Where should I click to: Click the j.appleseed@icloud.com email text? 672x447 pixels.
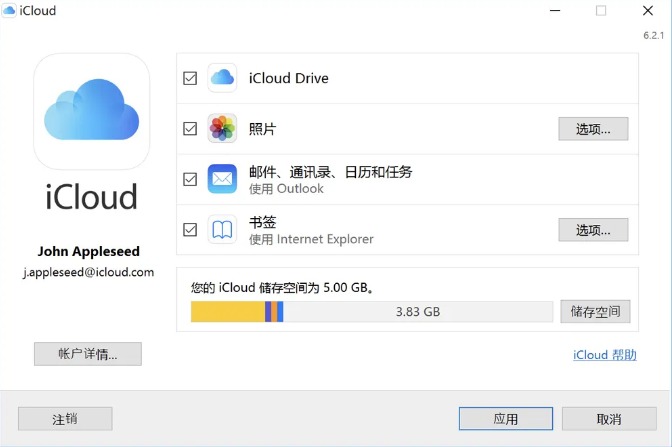click(89, 272)
